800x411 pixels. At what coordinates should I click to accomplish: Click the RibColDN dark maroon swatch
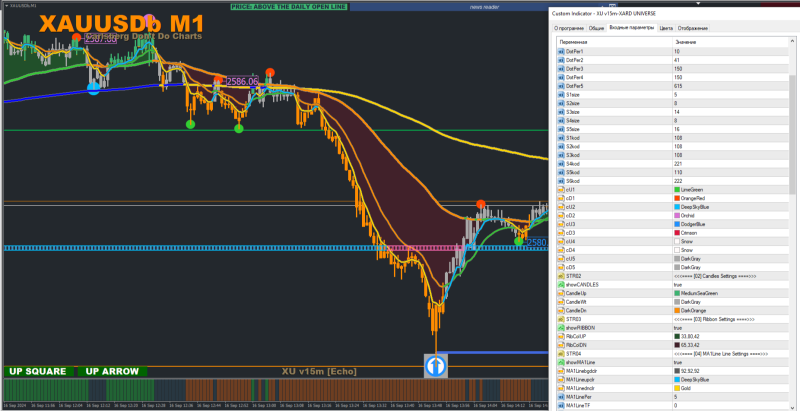tap(677, 345)
